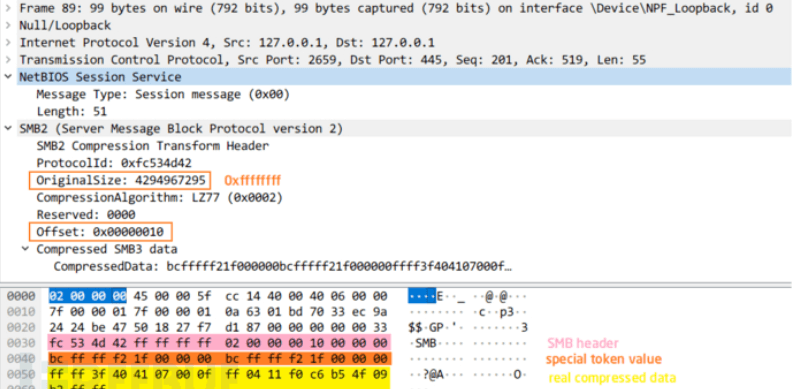Screen dimensions: 792x389
Task: Select SMB2 Compression Transform Header row
Action: (153, 146)
